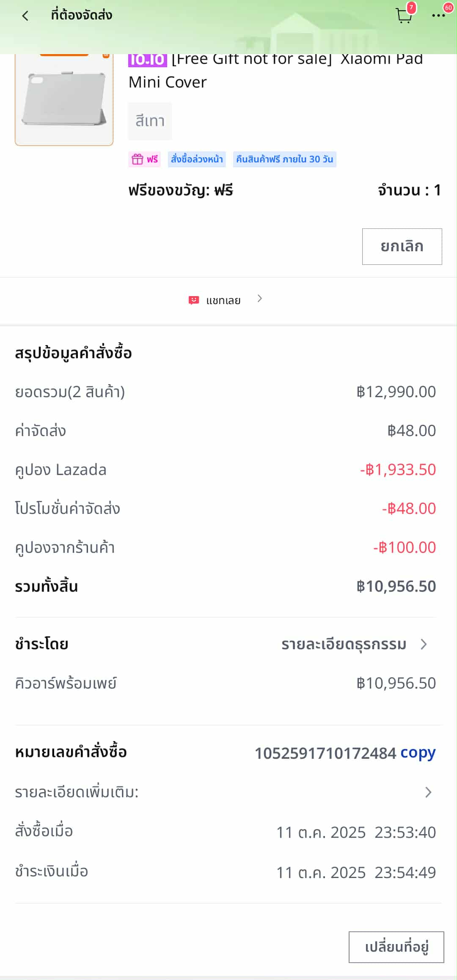Select the สีเทา gray color variant chip
457x980 pixels.
(150, 121)
